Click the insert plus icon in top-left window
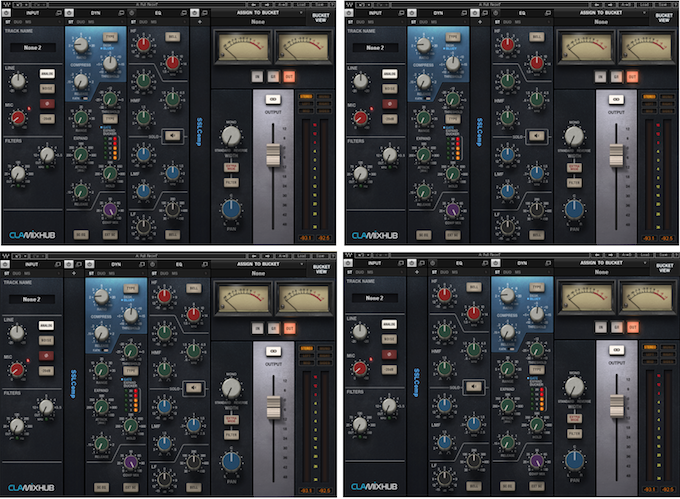Image resolution: width=680 pixels, height=499 pixels. 200,22
